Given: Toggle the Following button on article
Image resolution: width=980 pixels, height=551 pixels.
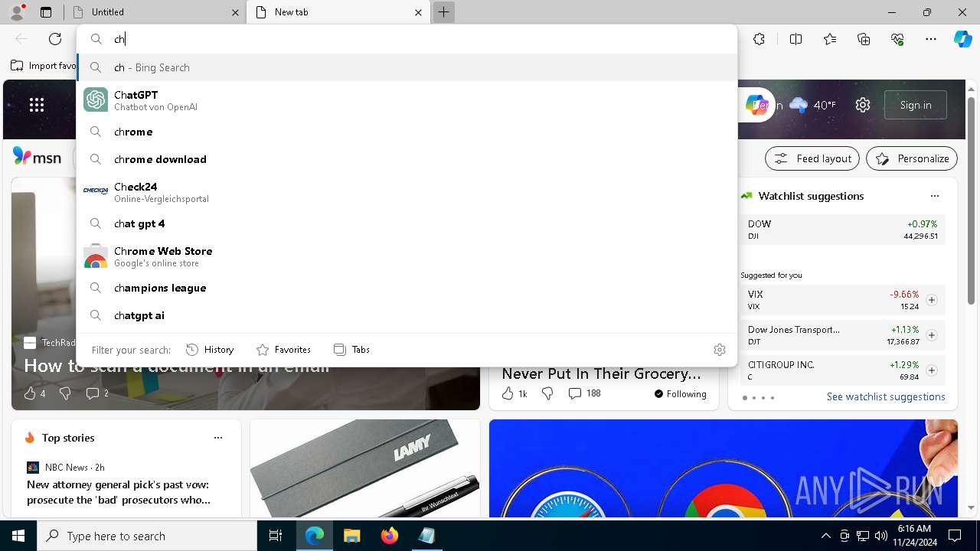Looking at the screenshot, I should tap(680, 394).
